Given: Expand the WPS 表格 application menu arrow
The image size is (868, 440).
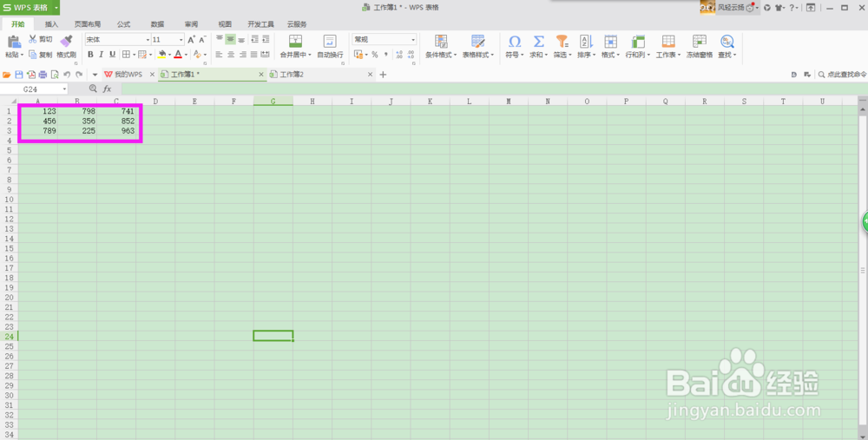Looking at the screenshot, I should pyautogui.click(x=56, y=7).
